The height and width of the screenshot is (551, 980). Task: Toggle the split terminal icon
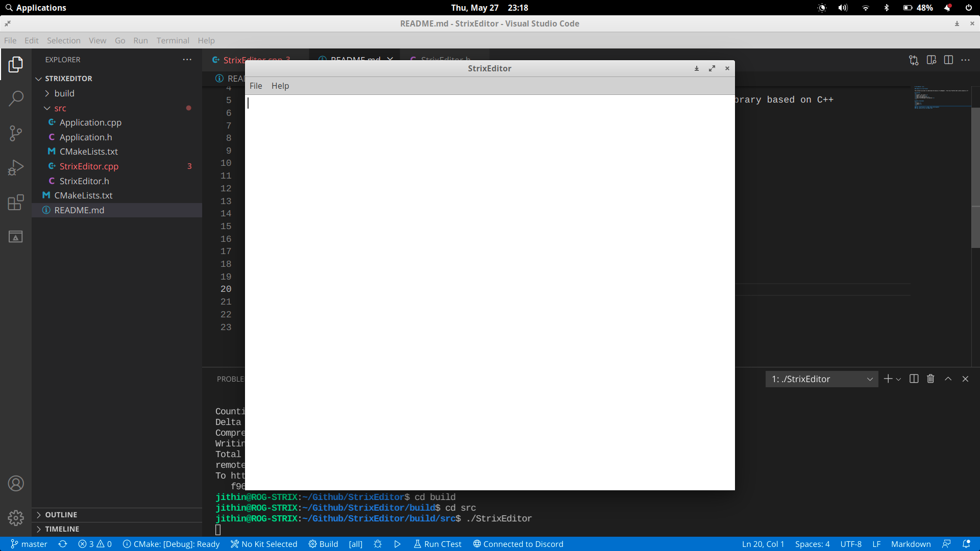click(914, 379)
